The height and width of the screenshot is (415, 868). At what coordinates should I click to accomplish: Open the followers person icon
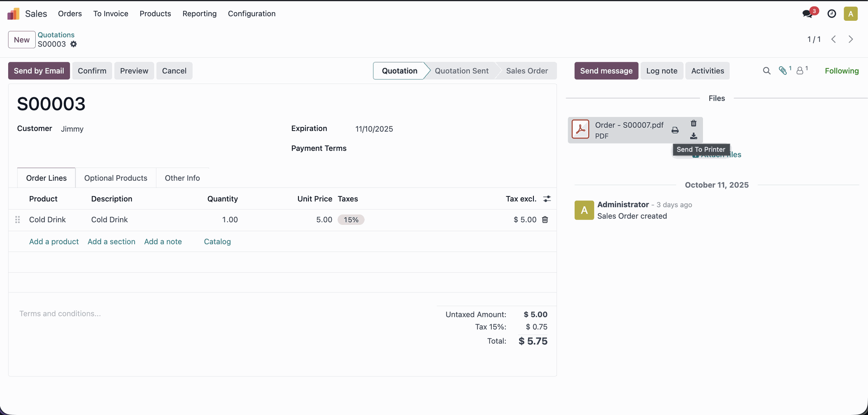(x=800, y=71)
